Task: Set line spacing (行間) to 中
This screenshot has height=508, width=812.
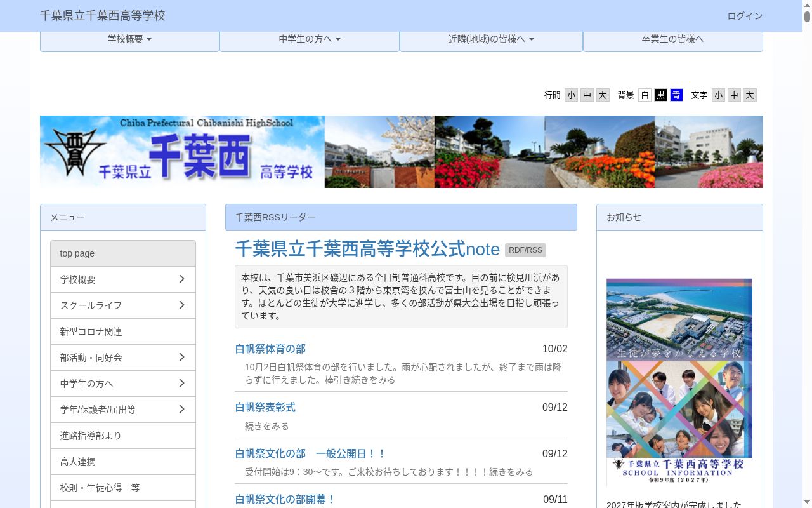Action: click(587, 95)
